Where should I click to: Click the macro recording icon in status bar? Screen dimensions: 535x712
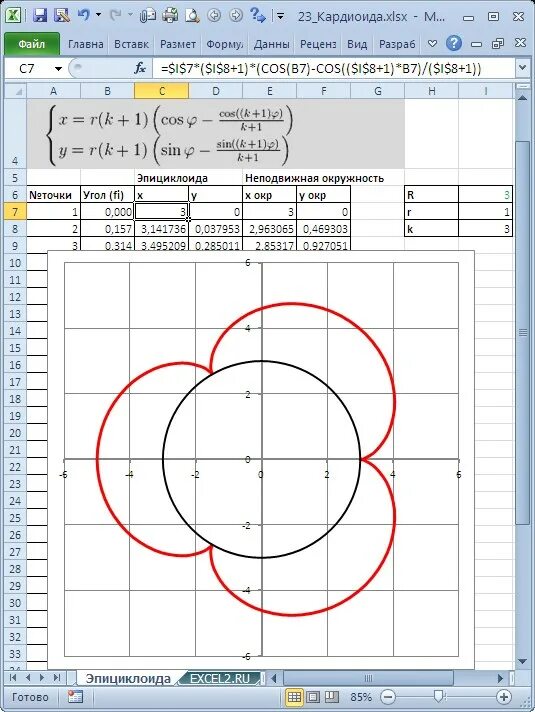[x=75, y=697]
